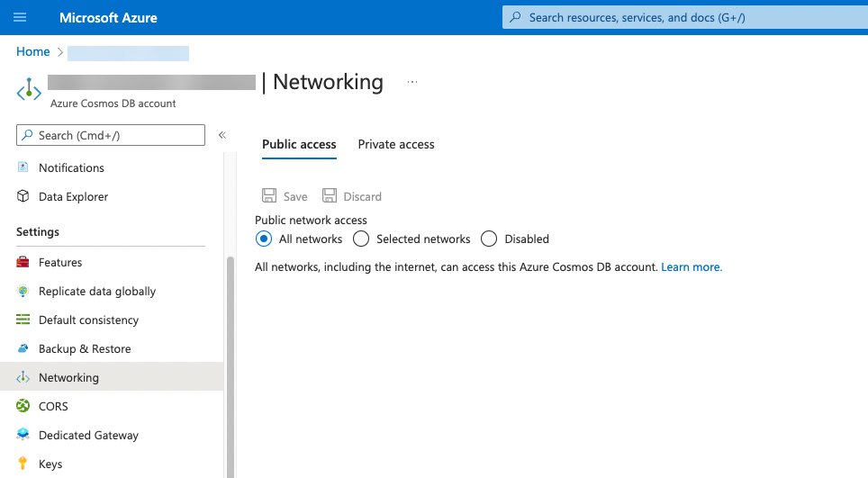Click the Data Explorer cube icon
Viewport: 868px width, 478px height.
pyautogui.click(x=23, y=196)
